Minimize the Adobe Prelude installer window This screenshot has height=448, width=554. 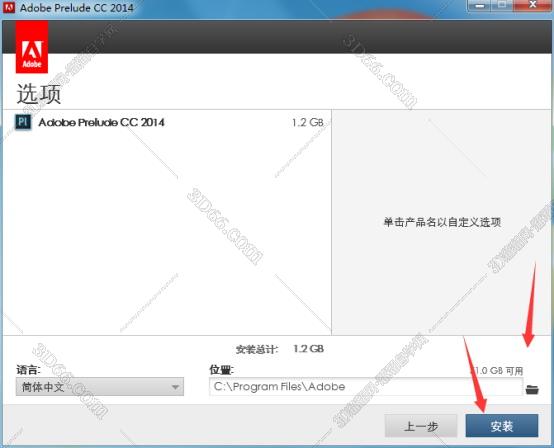(x=479, y=5)
